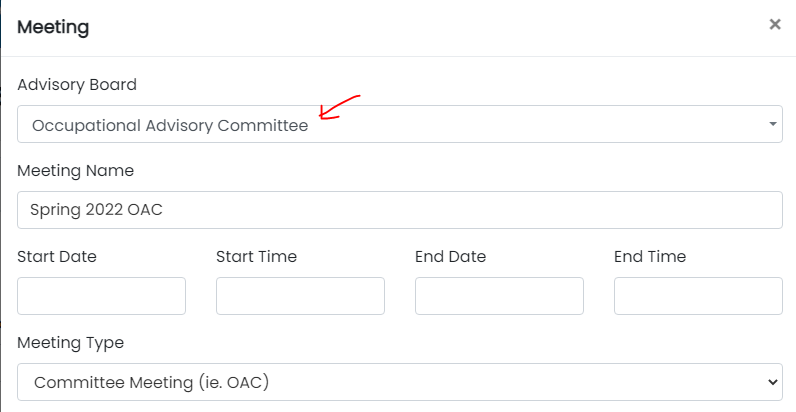The height and width of the screenshot is (412, 796).
Task: Click the Advisory Board field label
Action: click(77, 85)
